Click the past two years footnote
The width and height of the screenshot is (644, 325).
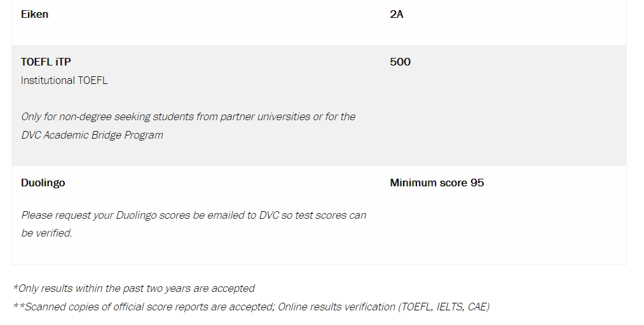click(x=134, y=289)
